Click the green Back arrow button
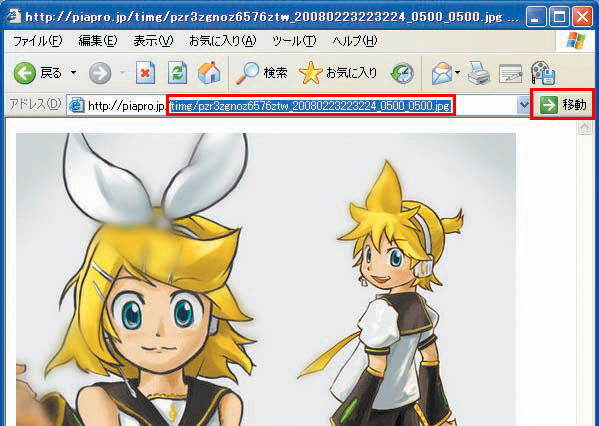Viewport: 599px width, 426px height. [x=25, y=73]
